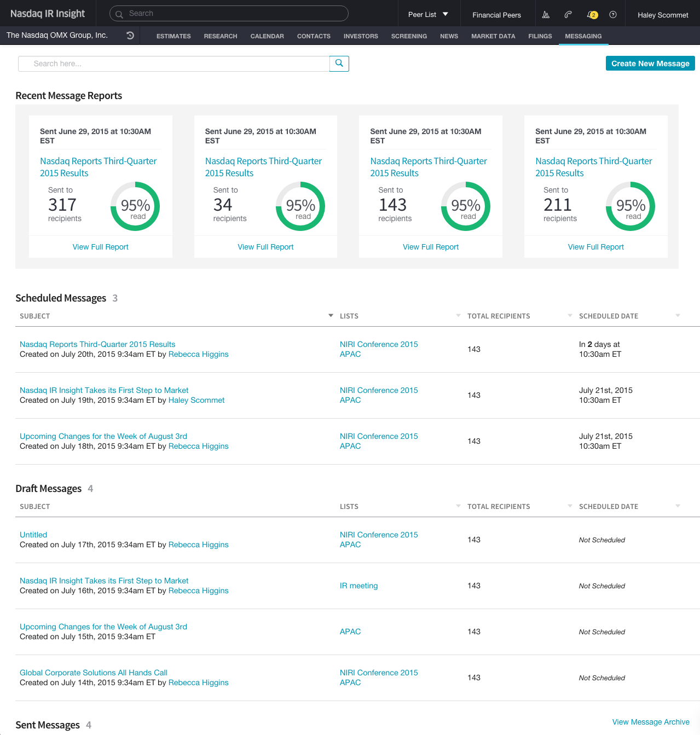Click Create New Message button
The image size is (700, 735).
(x=650, y=63)
